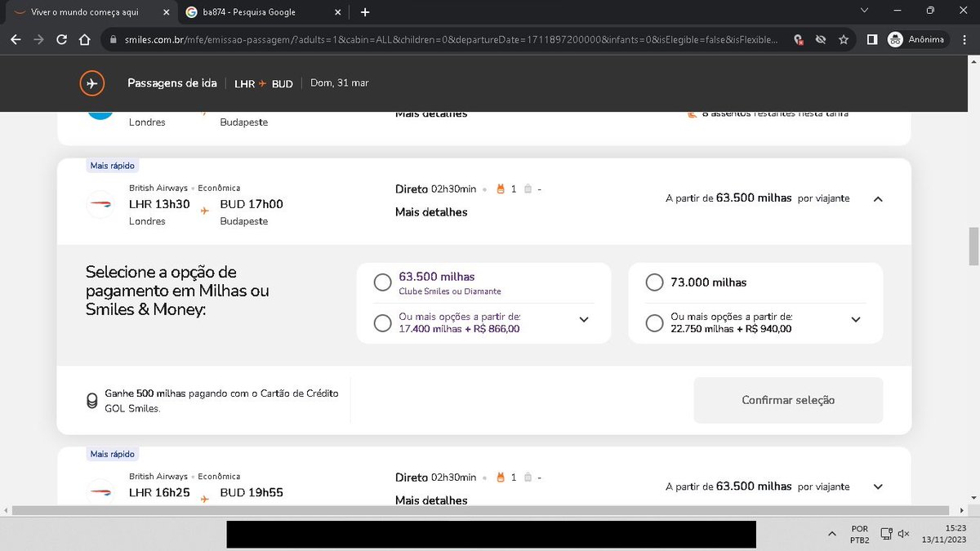Screen dimensions: 980x551
Task: Click the coins icon beside Ganhe 500 milhas
Action: (92, 401)
